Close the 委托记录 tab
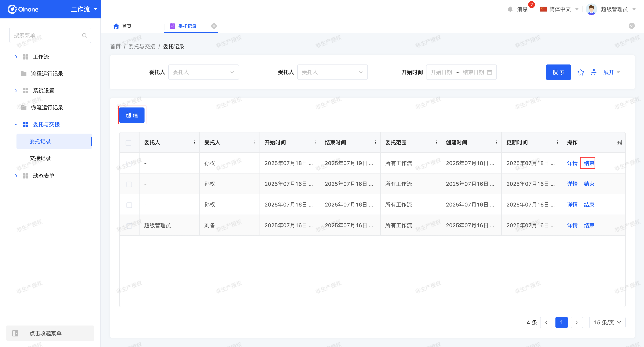Screen dimensions: 644x347 point(214,26)
